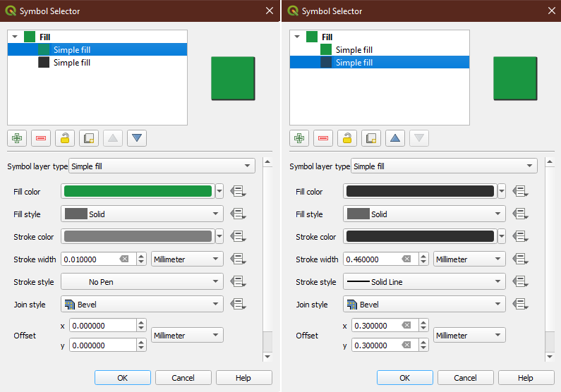561x392 pixels.
Task: Select the Fill root in right tree
Action: (x=380, y=37)
